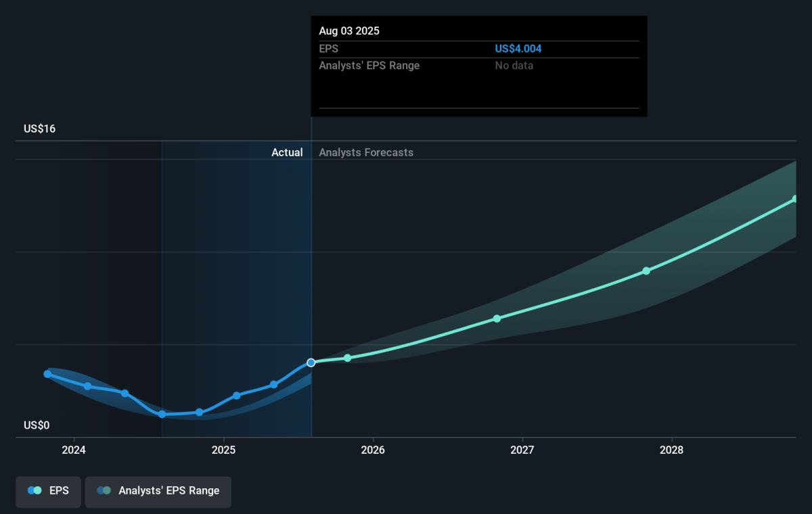Select the forecast point near late 2026
The image size is (812, 514).
(x=497, y=319)
